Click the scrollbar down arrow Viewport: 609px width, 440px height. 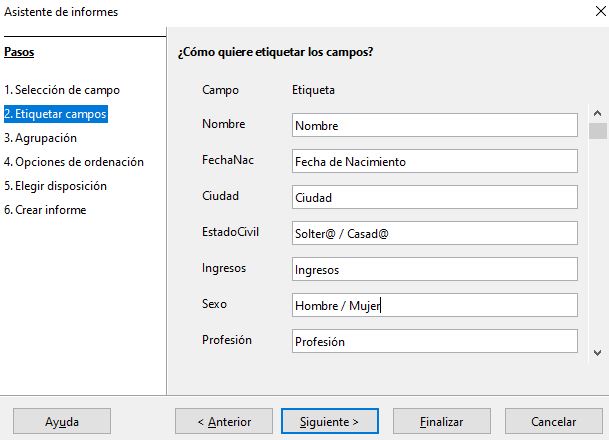(x=597, y=353)
